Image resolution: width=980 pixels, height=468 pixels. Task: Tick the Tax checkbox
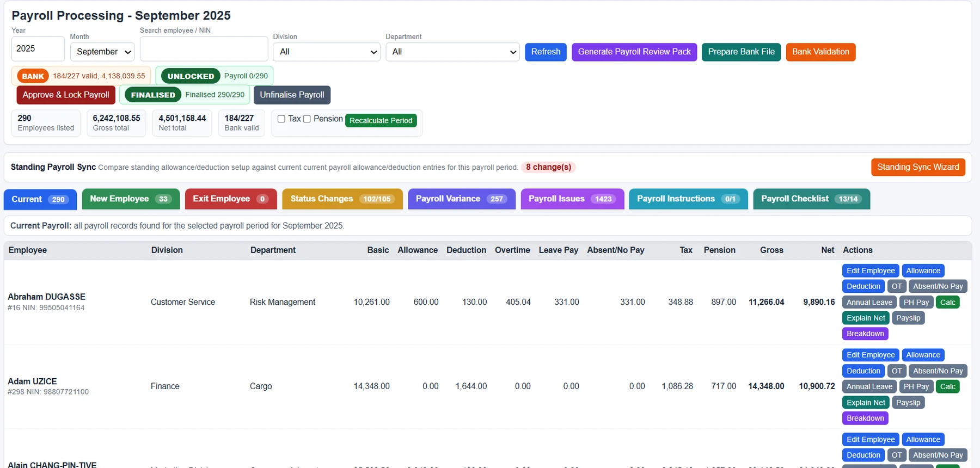(x=281, y=119)
